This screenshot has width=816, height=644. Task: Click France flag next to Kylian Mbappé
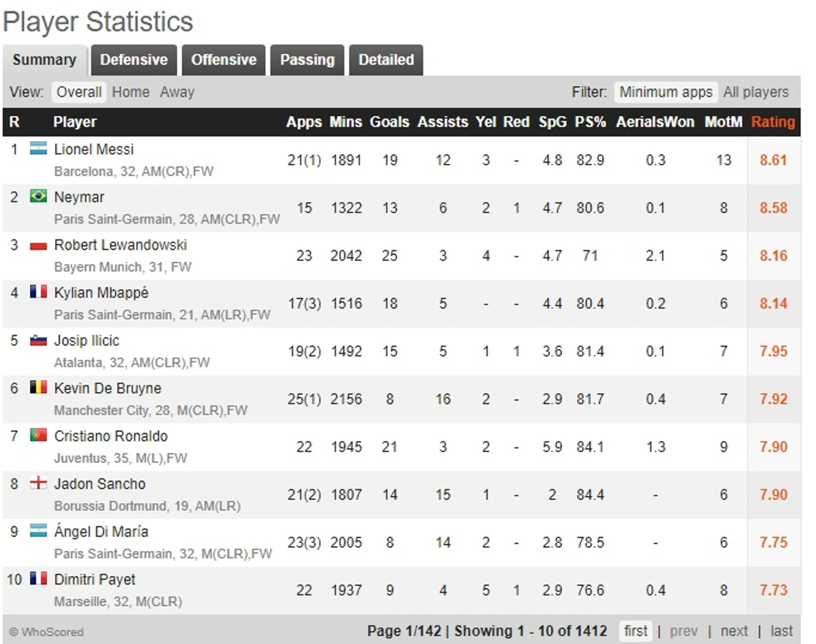(x=38, y=292)
